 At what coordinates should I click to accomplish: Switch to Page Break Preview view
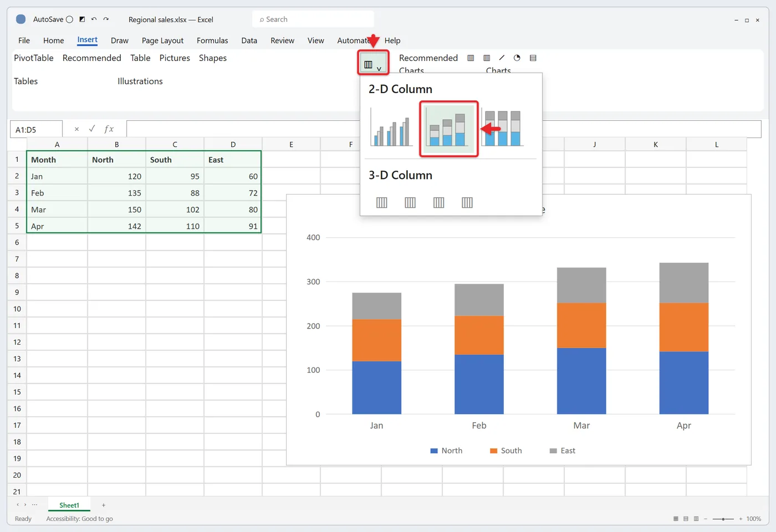click(696, 519)
